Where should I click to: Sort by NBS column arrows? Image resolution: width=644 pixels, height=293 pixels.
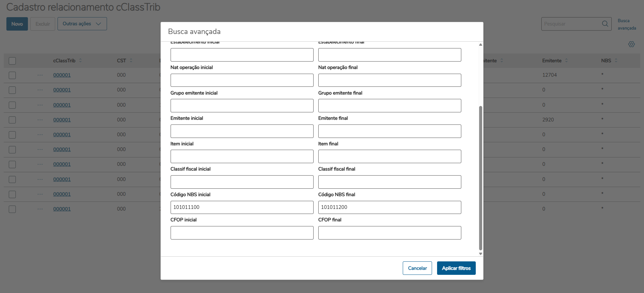click(616, 61)
